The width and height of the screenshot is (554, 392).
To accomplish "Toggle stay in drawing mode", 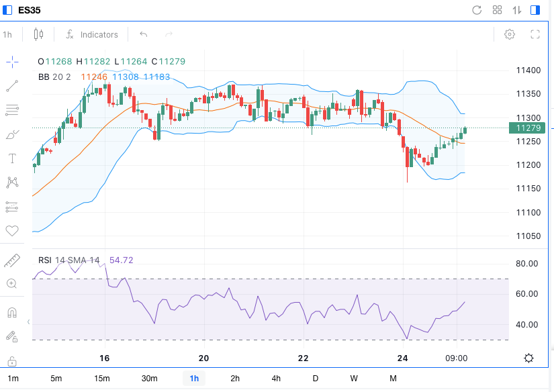I will (x=12, y=337).
